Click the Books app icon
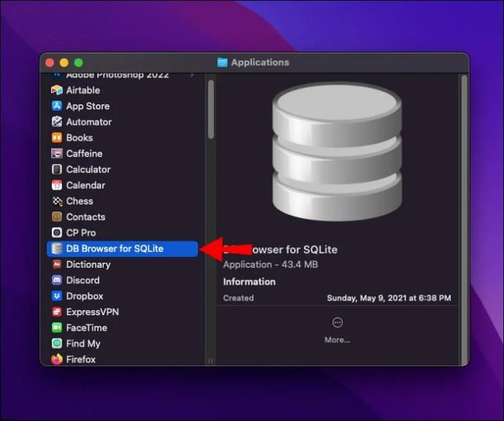The height and width of the screenshot is (421, 504). click(x=57, y=137)
